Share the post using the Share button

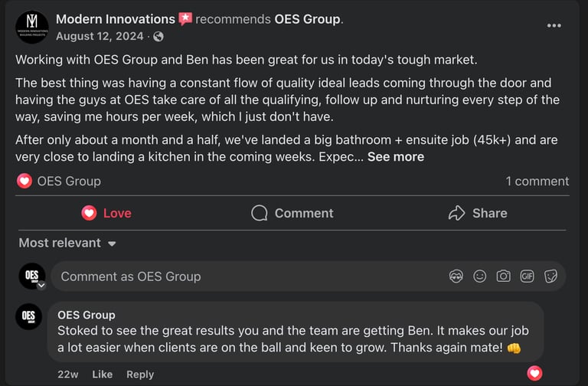[478, 213]
